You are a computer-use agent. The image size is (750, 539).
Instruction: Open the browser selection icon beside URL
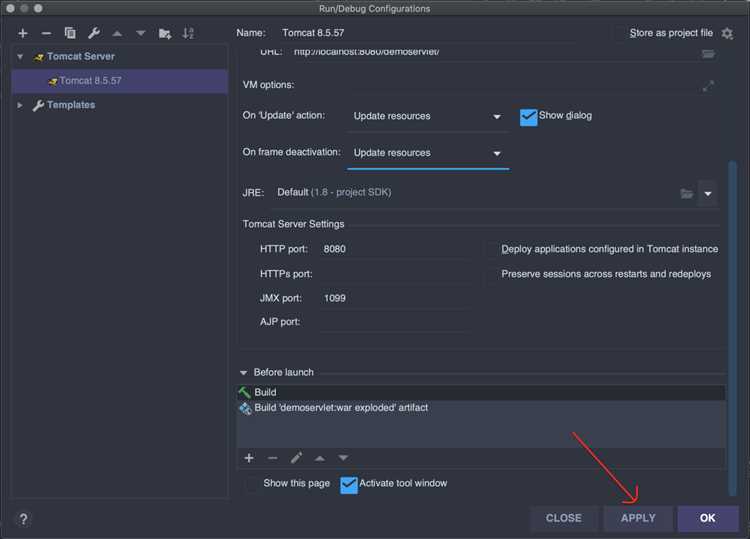click(708, 54)
